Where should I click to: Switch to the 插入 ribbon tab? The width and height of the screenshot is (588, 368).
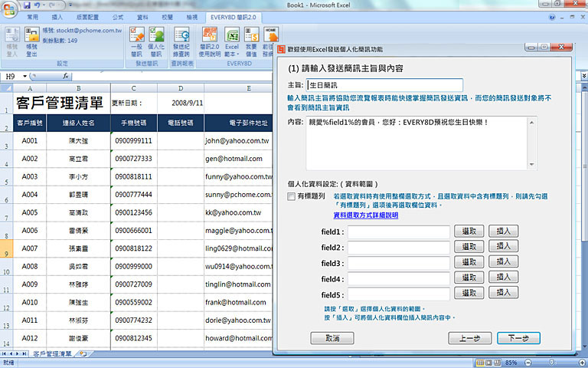tap(57, 18)
